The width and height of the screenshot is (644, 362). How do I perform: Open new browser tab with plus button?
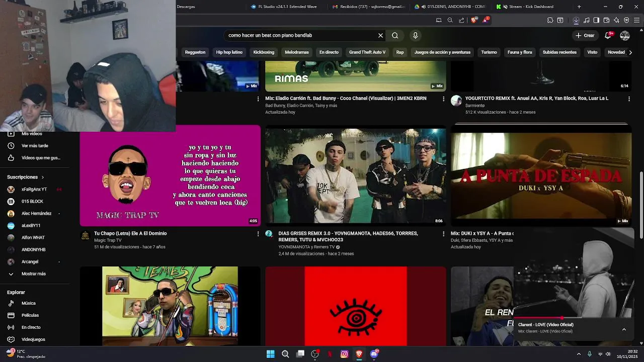point(579,7)
